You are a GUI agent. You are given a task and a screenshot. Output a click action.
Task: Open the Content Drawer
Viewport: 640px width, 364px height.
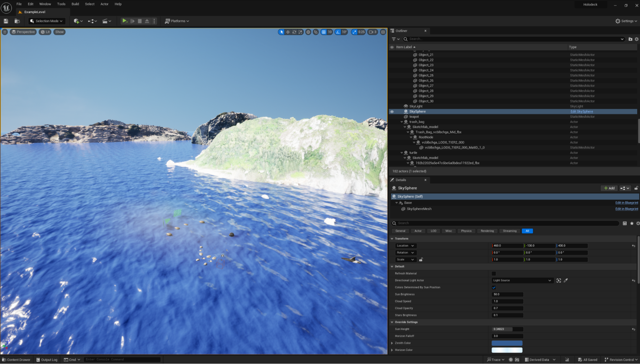click(x=16, y=360)
